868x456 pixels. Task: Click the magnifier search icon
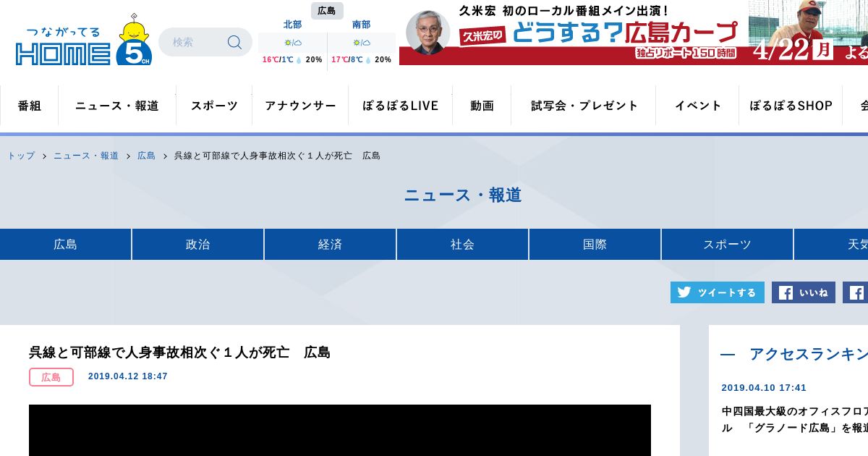234,42
